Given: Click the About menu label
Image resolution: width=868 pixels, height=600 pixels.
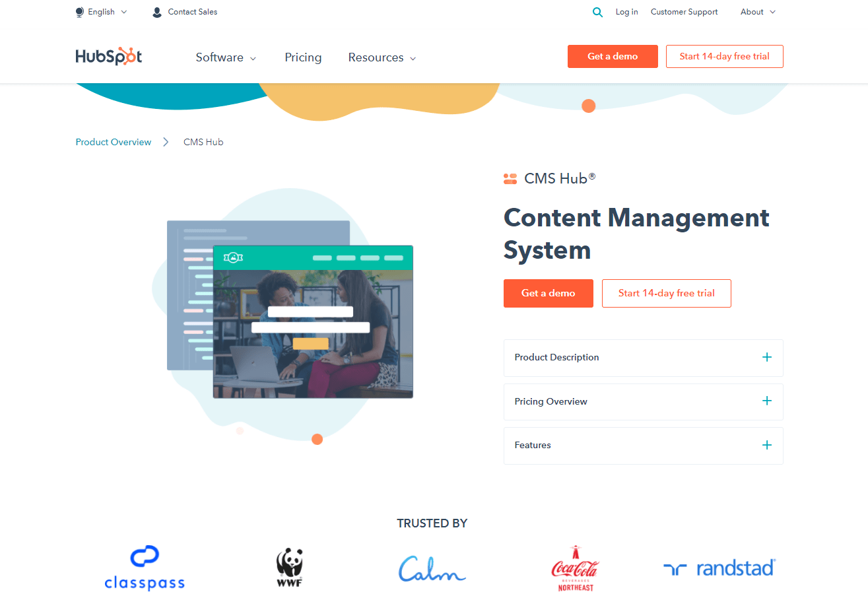Looking at the screenshot, I should pyautogui.click(x=752, y=12).
